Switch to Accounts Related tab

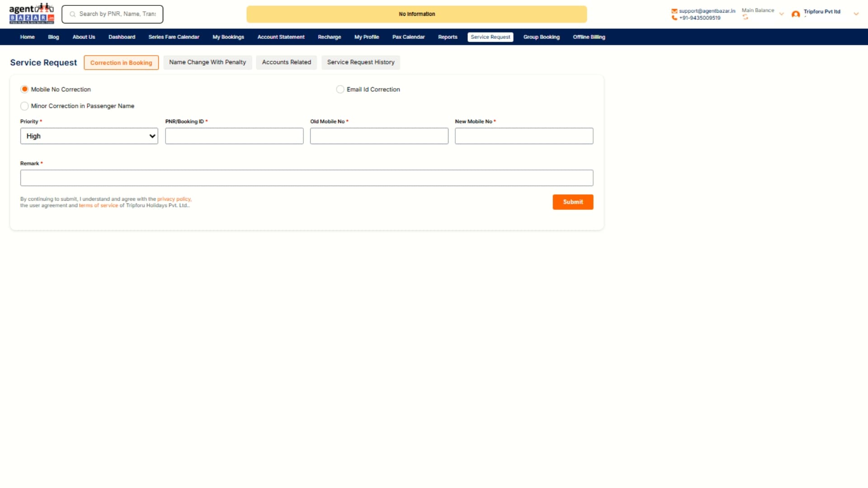tap(287, 62)
